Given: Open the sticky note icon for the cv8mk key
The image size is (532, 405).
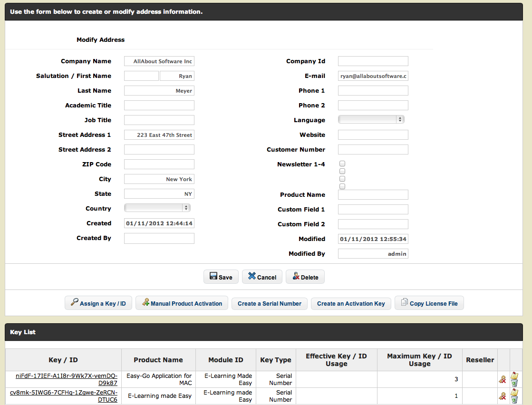Looking at the screenshot, I should click(x=514, y=392).
